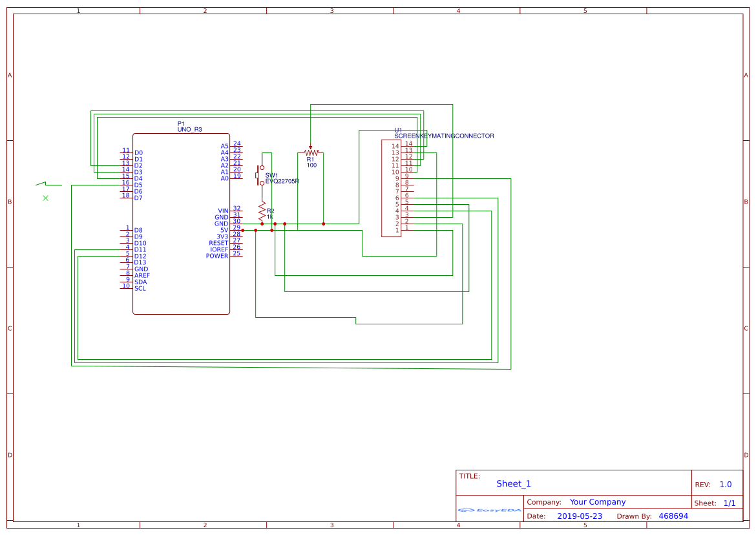This screenshot has width=756, height=535.
Task: Click pin D5 on the Arduino
Action: [x=138, y=185]
